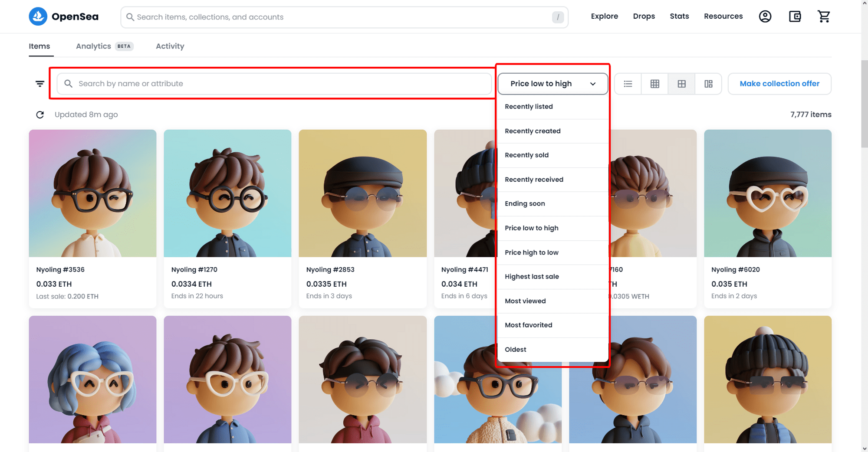Refresh the item listings
The height and width of the screenshot is (452, 868).
tap(40, 115)
